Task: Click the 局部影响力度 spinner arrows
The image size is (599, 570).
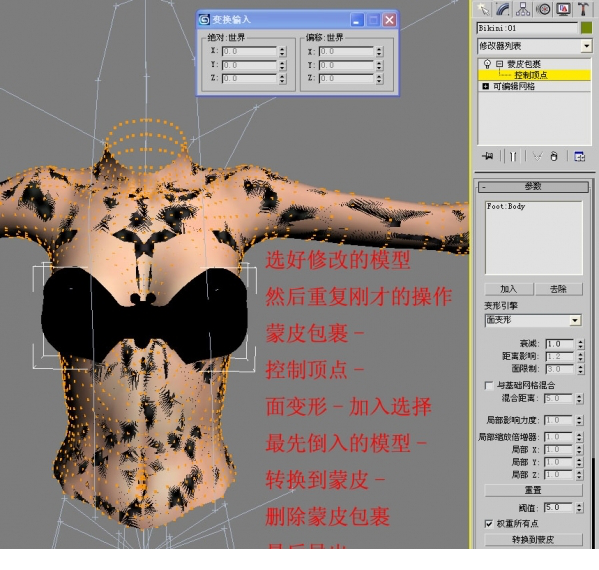Action: click(580, 420)
